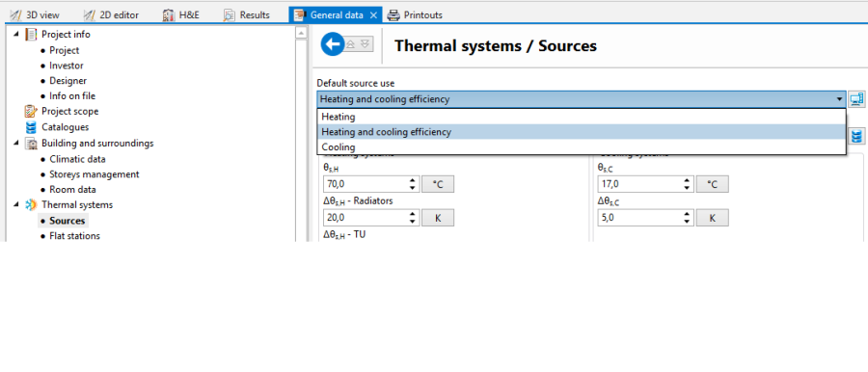Decrease the Δθs,C value with down spinner
Viewport: 868px width, 372px height.
coord(687,222)
